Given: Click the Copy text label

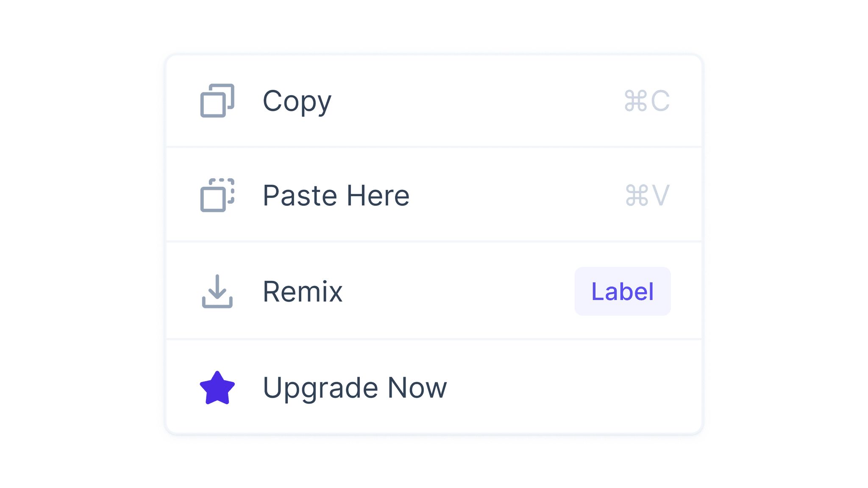Looking at the screenshot, I should 297,101.
